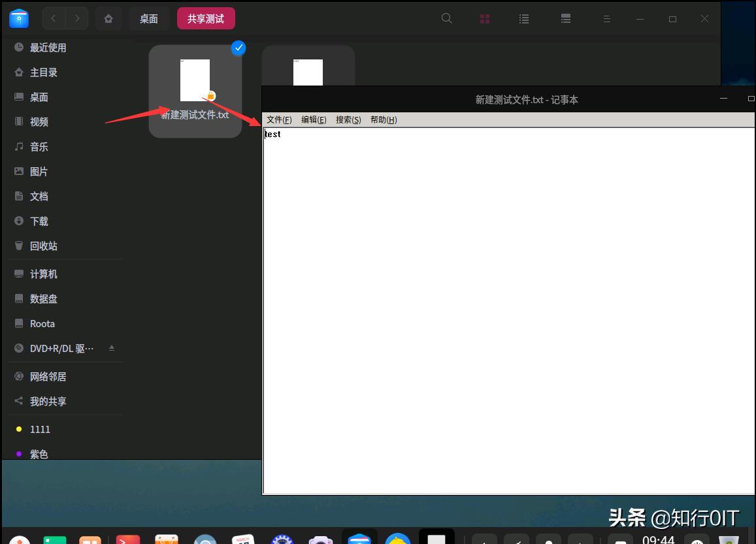Open the settings gear app in the dock
The image size is (756, 544).
(281, 539)
